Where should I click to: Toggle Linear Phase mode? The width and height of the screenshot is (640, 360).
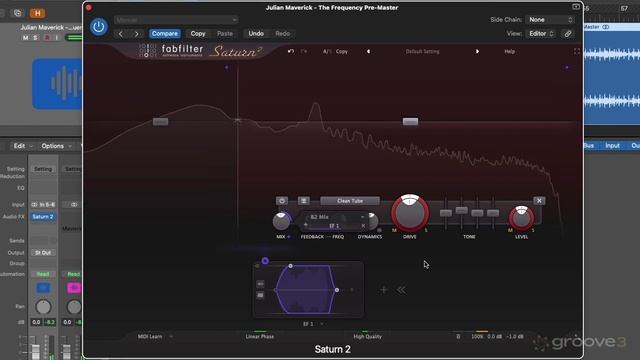(260, 337)
